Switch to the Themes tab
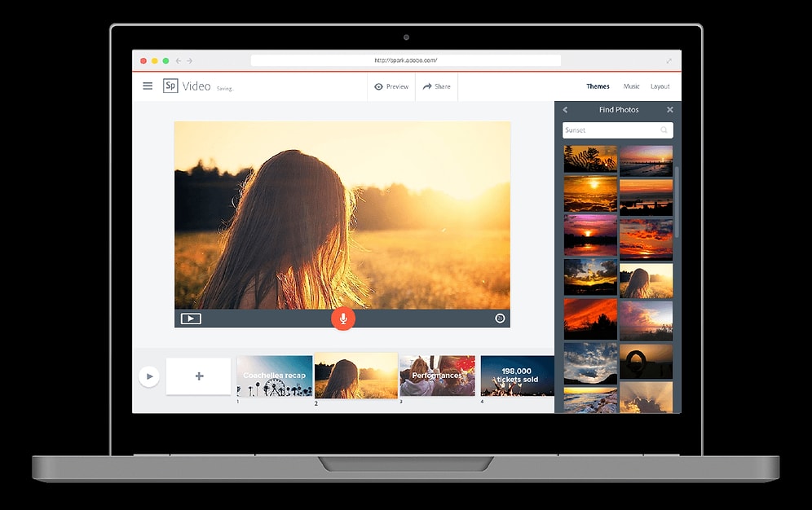812x510 pixels. click(598, 86)
